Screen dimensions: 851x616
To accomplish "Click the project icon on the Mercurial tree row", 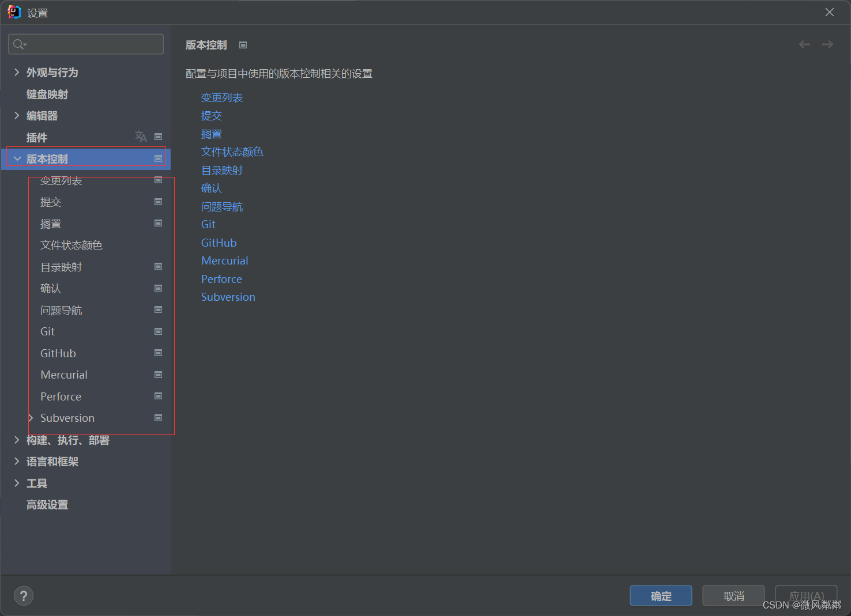I will pyautogui.click(x=158, y=375).
